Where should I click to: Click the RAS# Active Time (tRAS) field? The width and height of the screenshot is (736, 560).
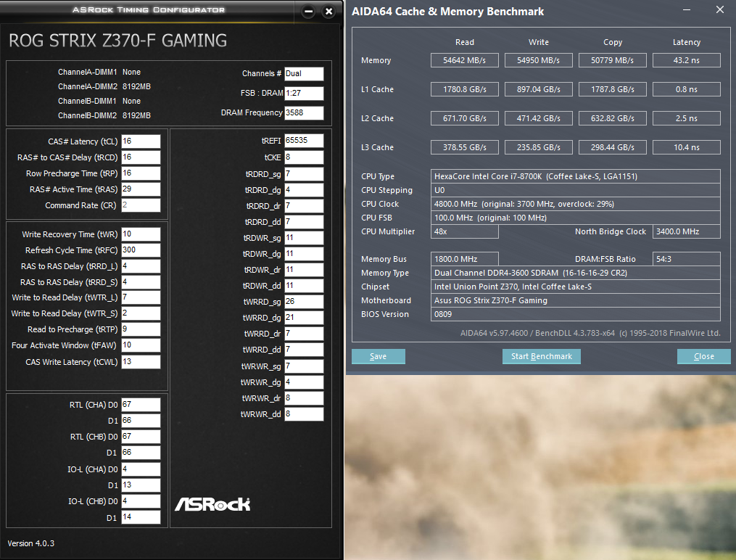point(141,189)
